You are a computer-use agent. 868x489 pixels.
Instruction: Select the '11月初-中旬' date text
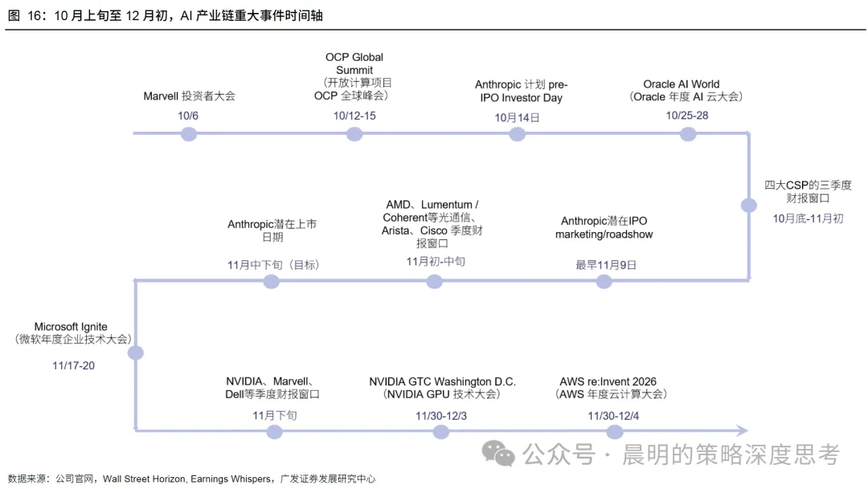point(436,262)
